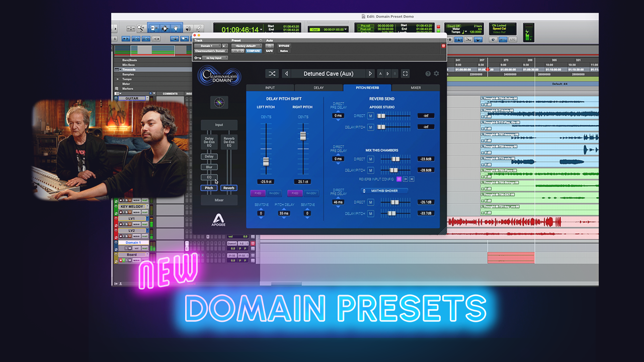This screenshot has height=362, width=644.
Task: Switch to the INPUT tab
Action: point(270,87)
